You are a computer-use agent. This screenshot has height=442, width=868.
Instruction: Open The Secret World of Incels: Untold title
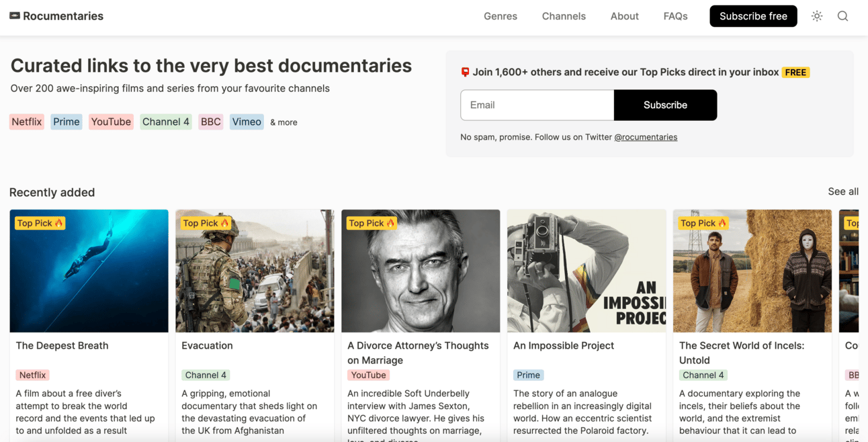tap(742, 353)
